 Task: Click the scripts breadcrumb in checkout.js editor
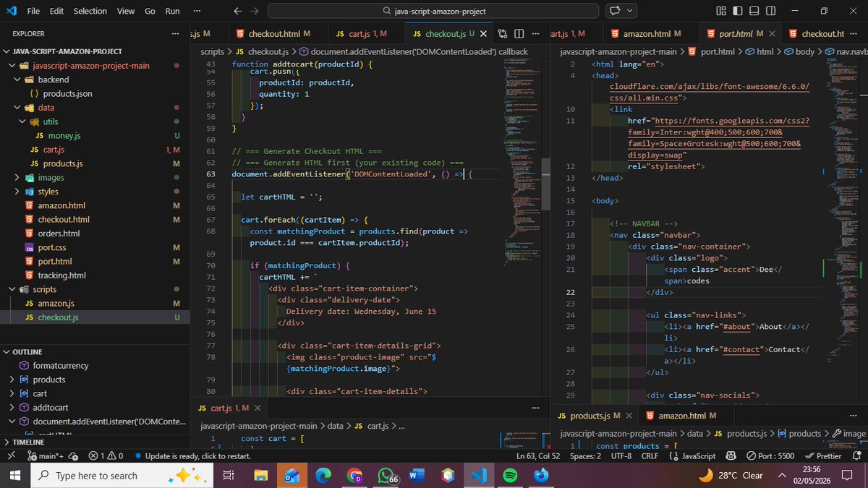[x=212, y=51]
